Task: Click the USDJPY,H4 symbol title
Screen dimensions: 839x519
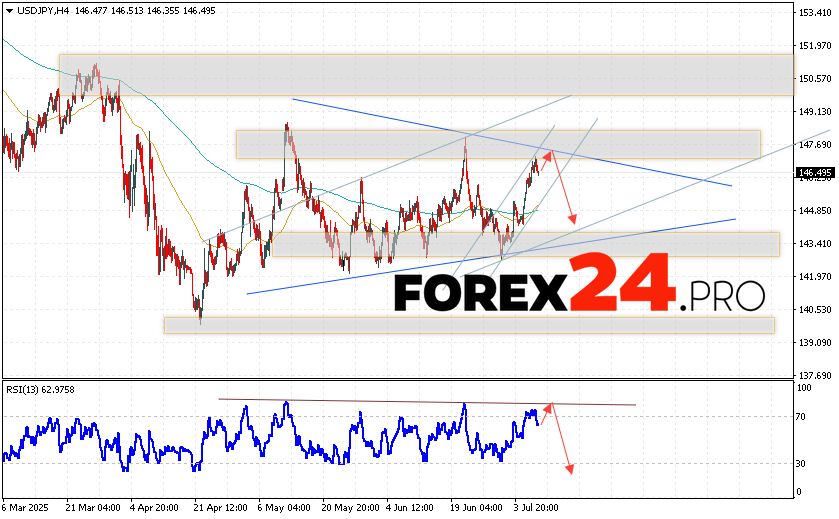Action: [40, 9]
